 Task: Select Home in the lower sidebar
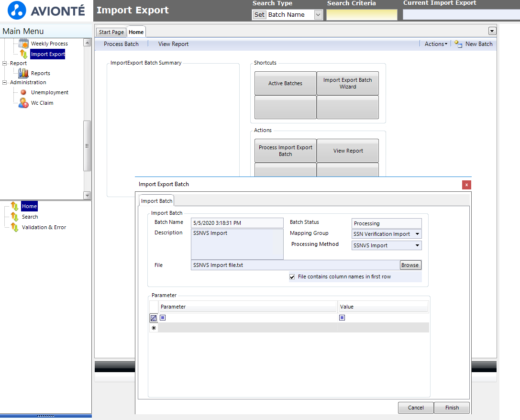29,206
